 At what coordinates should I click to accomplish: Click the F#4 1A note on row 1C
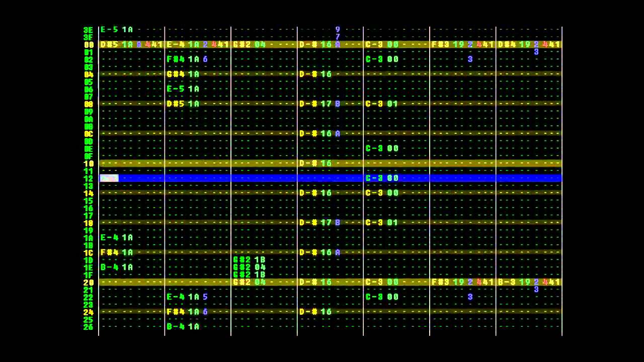point(117,252)
